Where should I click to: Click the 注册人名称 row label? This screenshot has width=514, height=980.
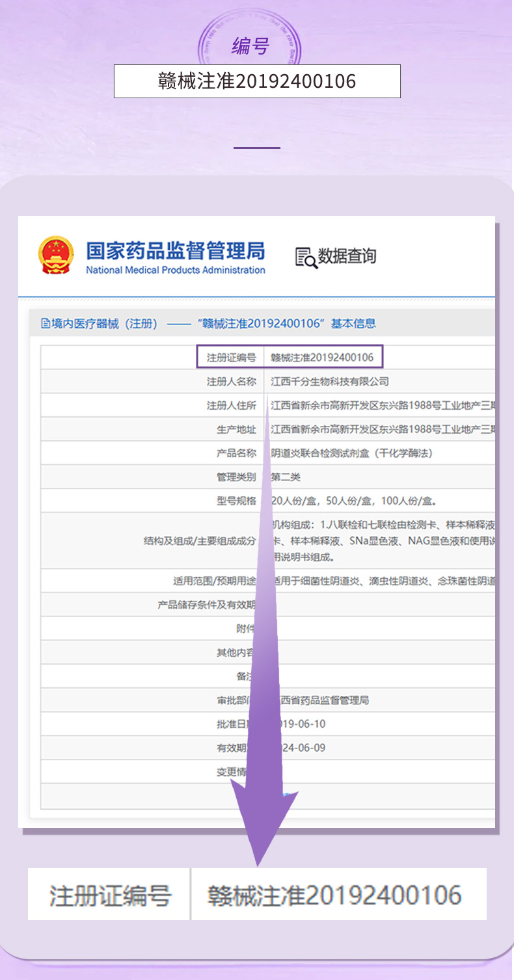click(231, 382)
